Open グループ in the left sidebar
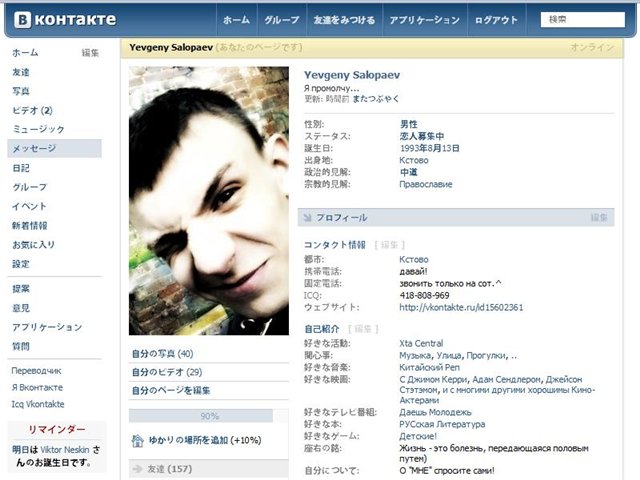 [x=29, y=187]
